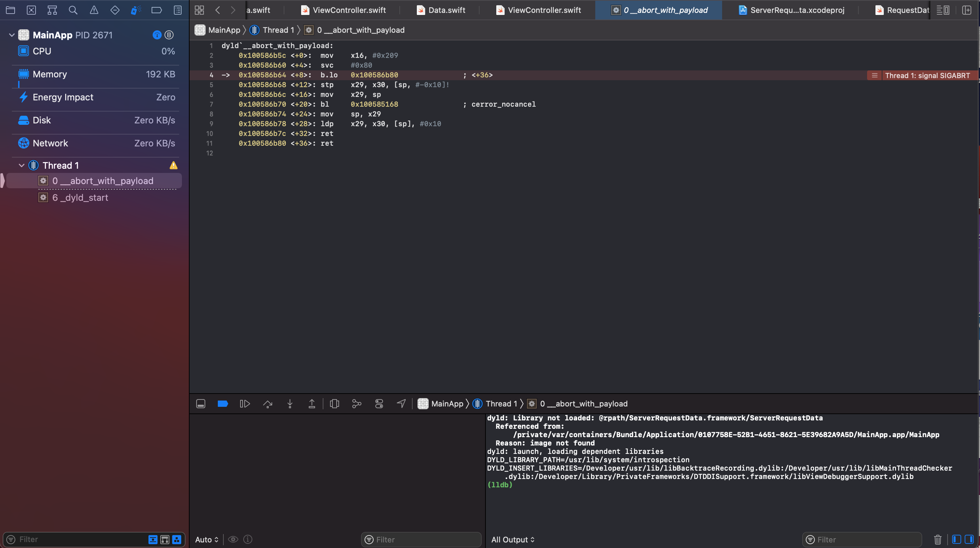Hide the debug area with toggle button
Image resolution: width=980 pixels, height=548 pixels.
(x=200, y=404)
